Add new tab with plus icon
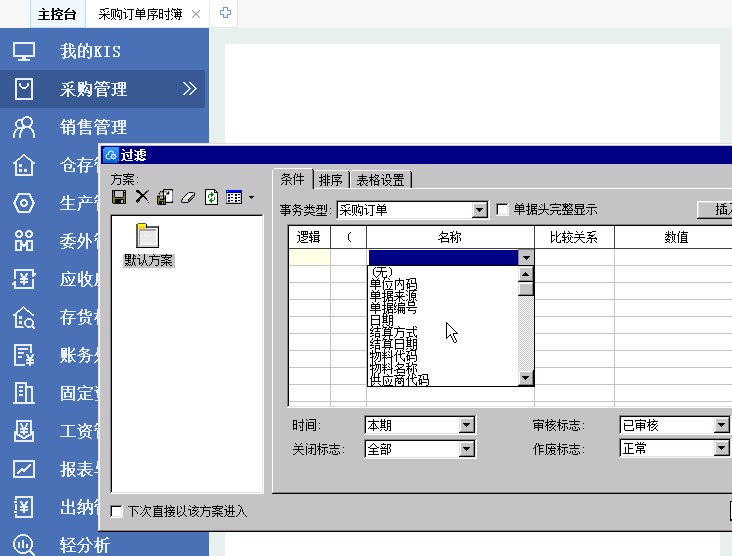The width and height of the screenshot is (732, 556). click(x=225, y=13)
